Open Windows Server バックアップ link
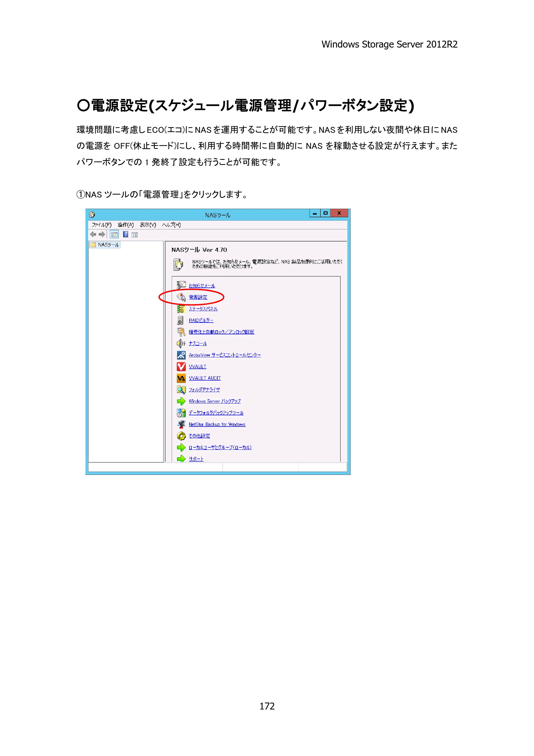The width and height of the screenshot is (534, 756). pos(214,401)
